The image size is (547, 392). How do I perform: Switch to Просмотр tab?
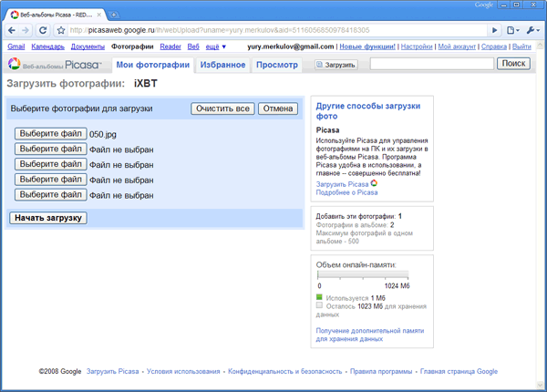277,65
